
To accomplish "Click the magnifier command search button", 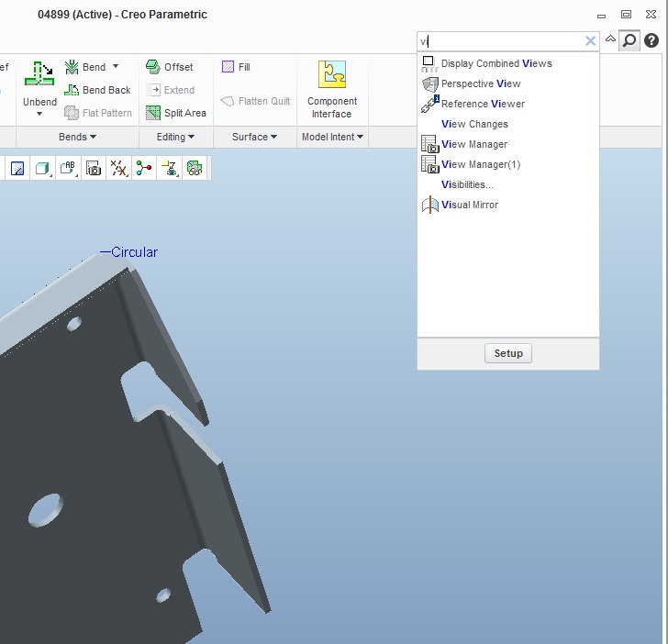I will click(629, 41).
